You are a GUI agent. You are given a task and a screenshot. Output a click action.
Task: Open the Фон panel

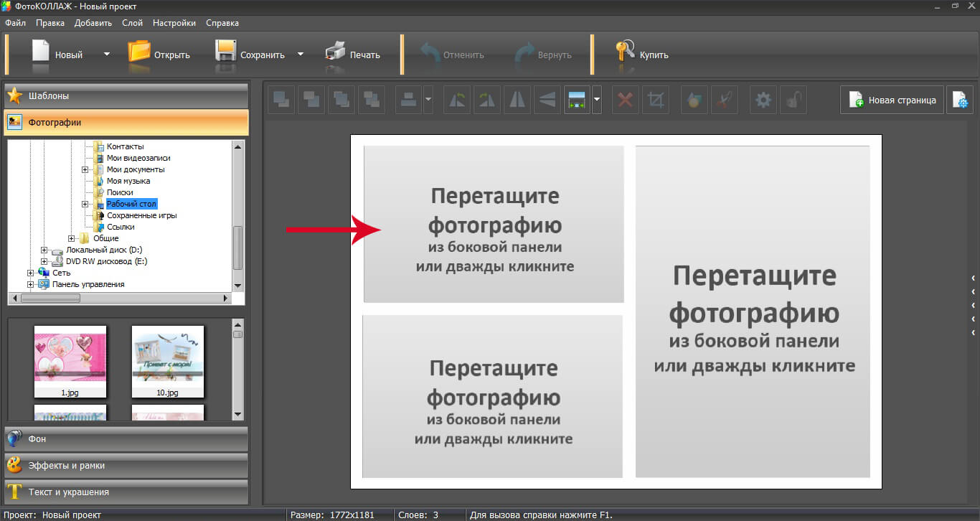click(126, 438)
